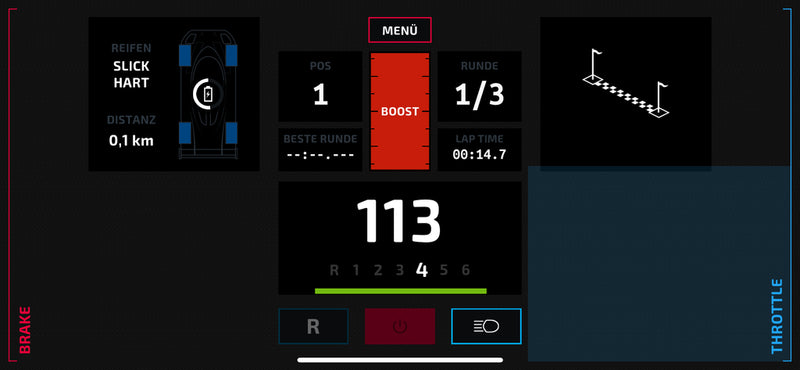
Task: Select the front-left blue tire
Action: pyautogui.click(x=185, y=56)
